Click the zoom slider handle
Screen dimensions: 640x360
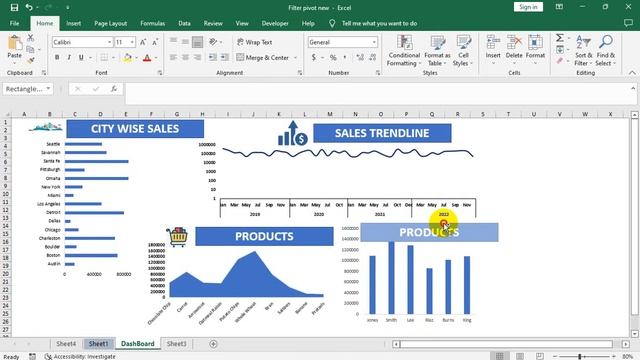tap(580, 356)
